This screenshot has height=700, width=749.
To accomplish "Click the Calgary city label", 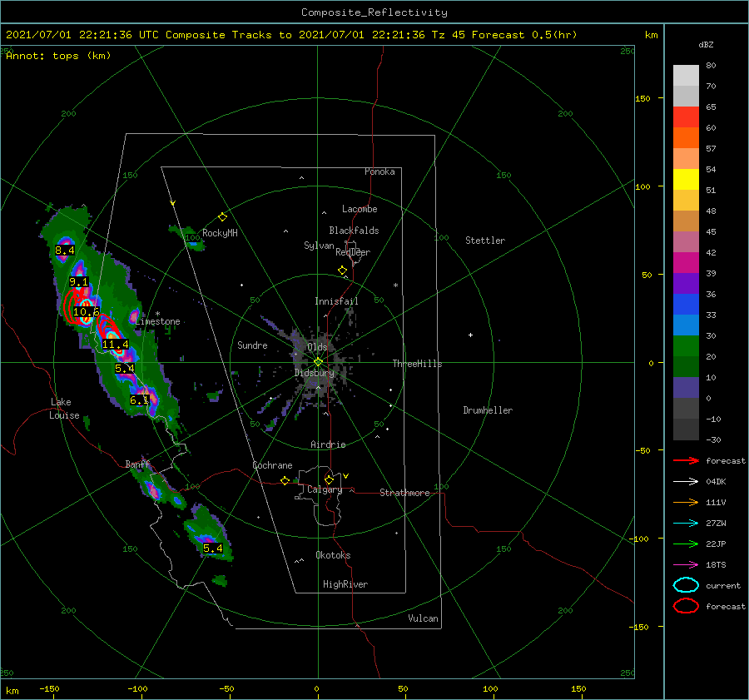I will click(x=325, y=489).
